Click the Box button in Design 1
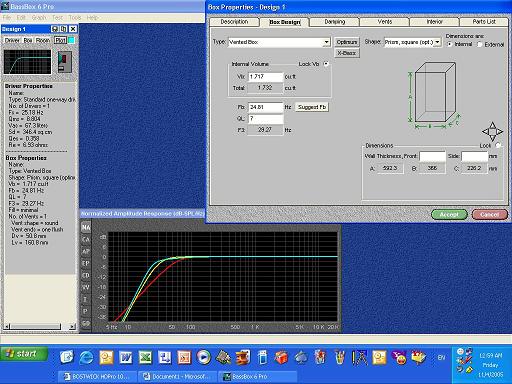The height and width of the screenshot is (384, 512). click(x=28, y=40)
